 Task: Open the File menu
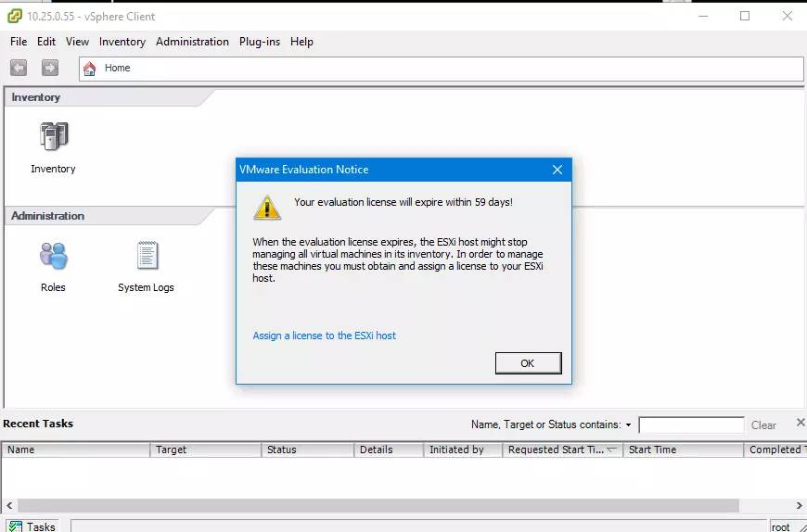coord(19,42)
